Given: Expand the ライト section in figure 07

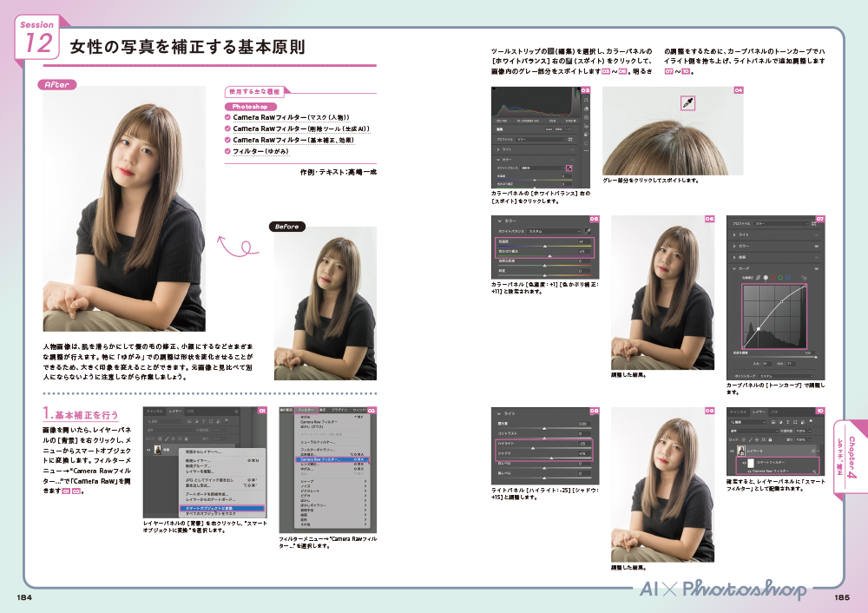Looking at the screenshot, I should [734, 234].
